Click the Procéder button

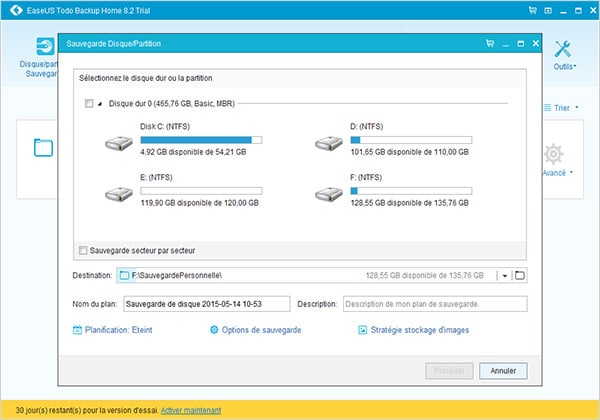coord(449,371)
